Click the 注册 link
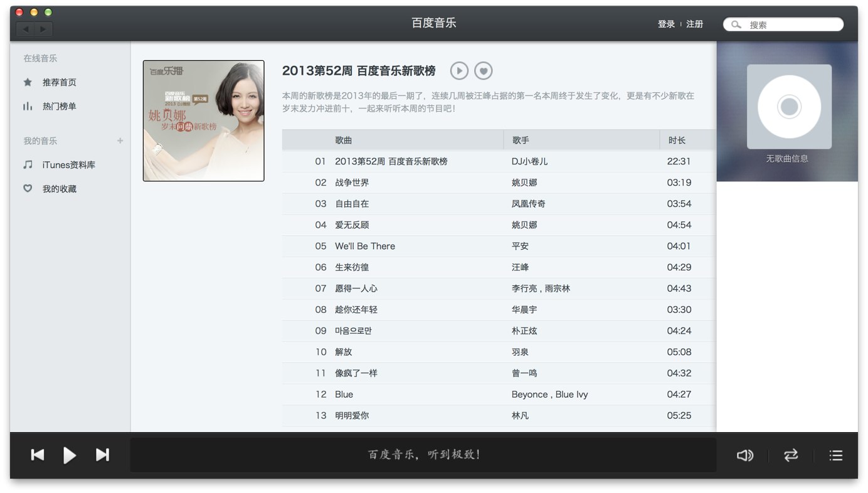868x493 pixels. 694,24
